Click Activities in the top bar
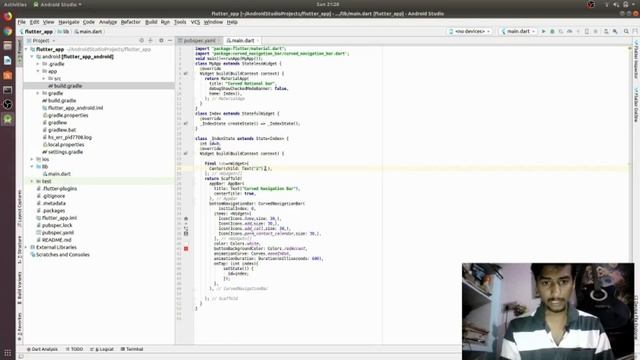The width and height of the screenshot is (640, 360). (x=15, y=4)
